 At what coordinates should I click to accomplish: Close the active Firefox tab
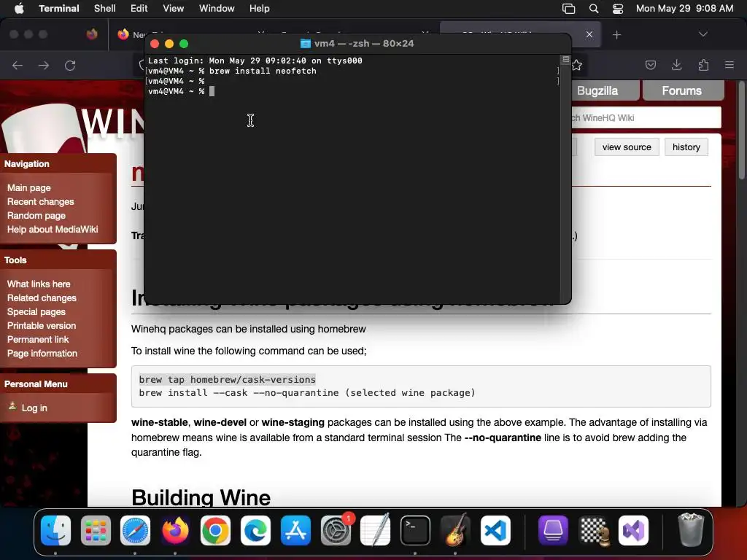(x=589, y=34)
